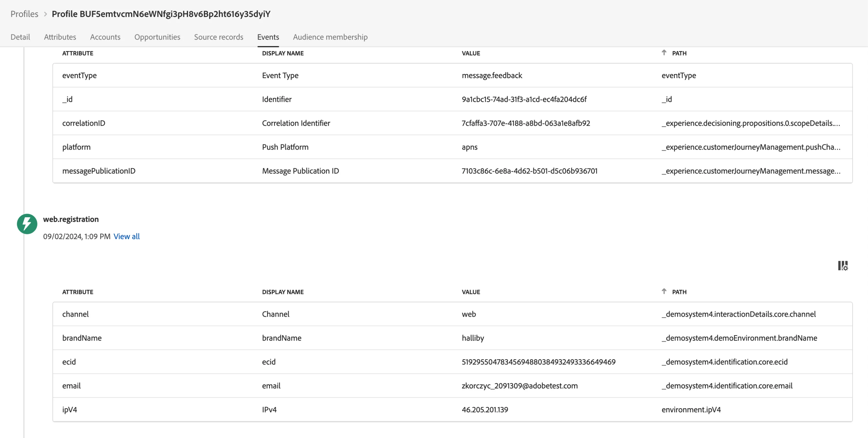Click the brandName value halliby
868x438 pixels.
[473, 338]
